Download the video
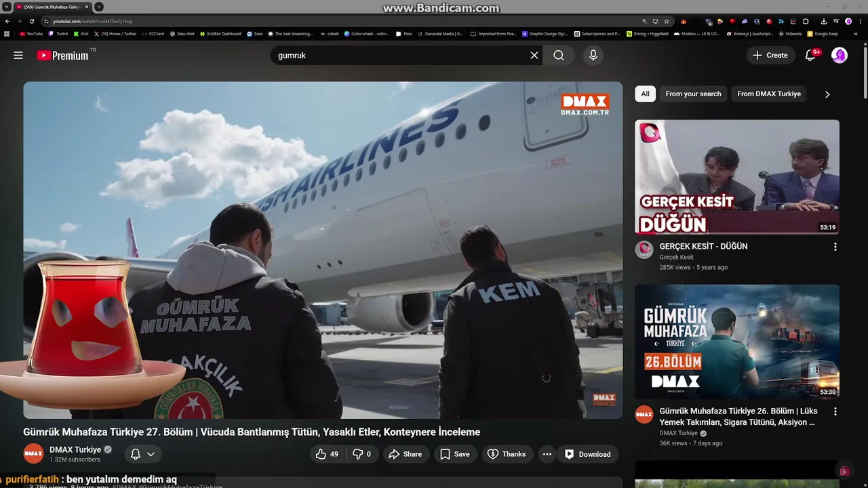Screen dimensions: 868x488 click(588, 454)
